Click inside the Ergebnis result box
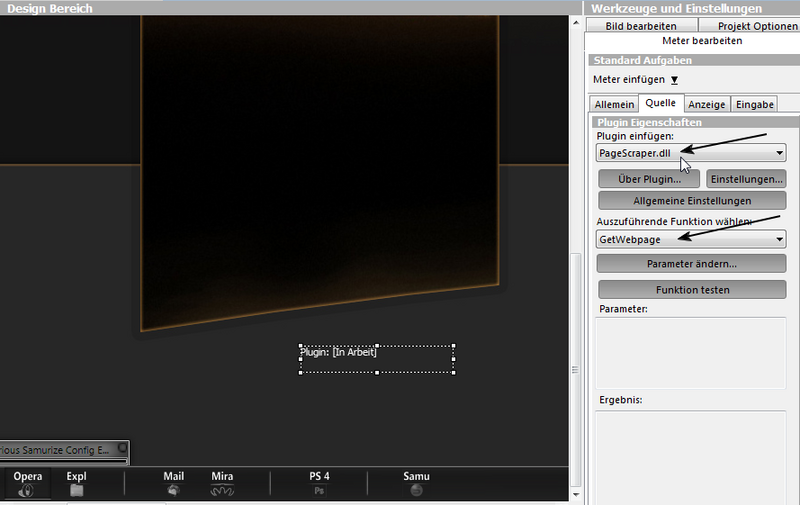This screenshot has width=800, height=505. click(691, 457)
